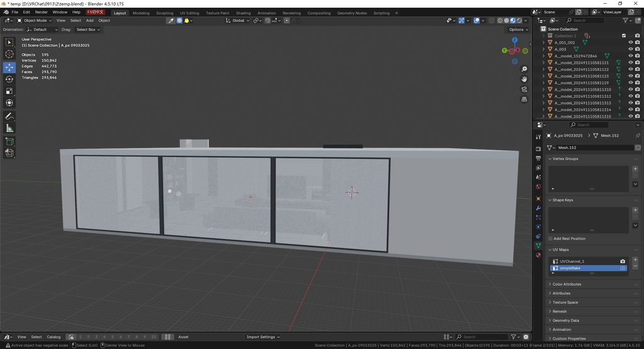Select the Annotate tool

tap(9, 116)
